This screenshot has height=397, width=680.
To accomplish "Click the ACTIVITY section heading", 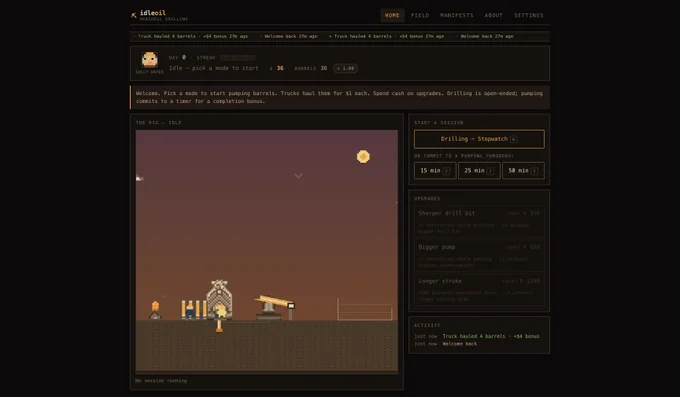I will [427, 325].
